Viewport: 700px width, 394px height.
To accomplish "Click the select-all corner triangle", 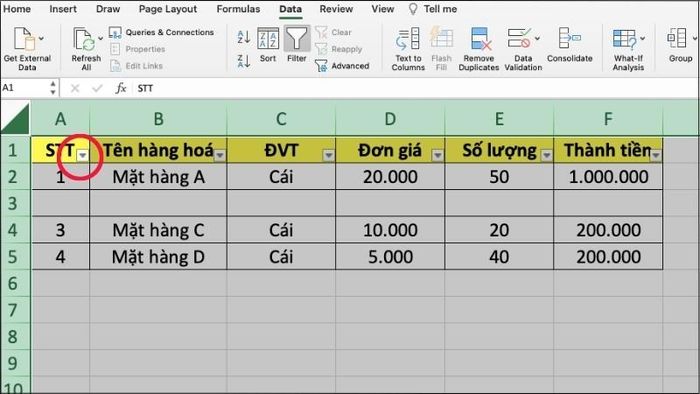I will coord(16,118).
